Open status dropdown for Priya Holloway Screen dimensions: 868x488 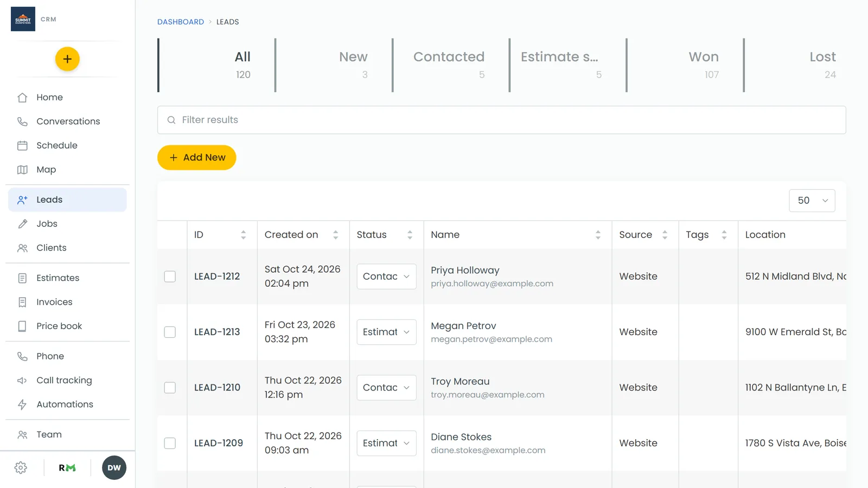pos(386,277)
